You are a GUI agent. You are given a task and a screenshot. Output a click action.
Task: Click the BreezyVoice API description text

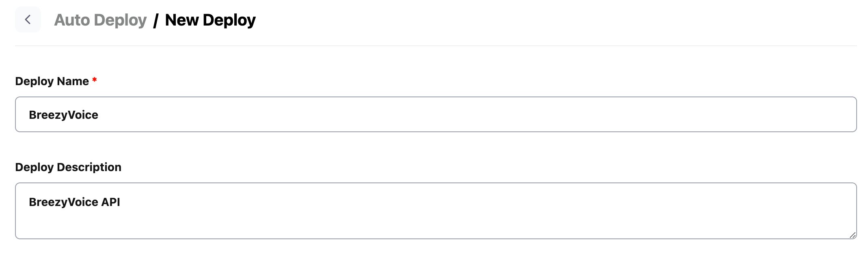(74, 202)
